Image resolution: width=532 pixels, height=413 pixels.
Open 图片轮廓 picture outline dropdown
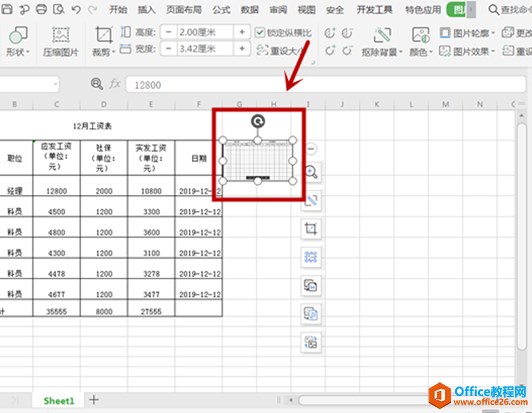click(467, 33)
